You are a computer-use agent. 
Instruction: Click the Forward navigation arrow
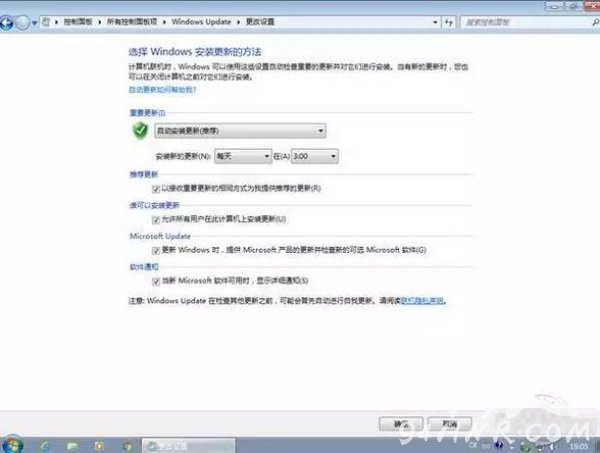[23, 23]
